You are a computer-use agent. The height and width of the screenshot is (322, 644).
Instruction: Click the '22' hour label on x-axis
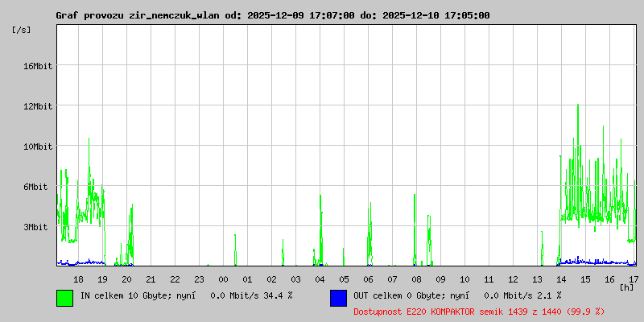click(175, 279)
